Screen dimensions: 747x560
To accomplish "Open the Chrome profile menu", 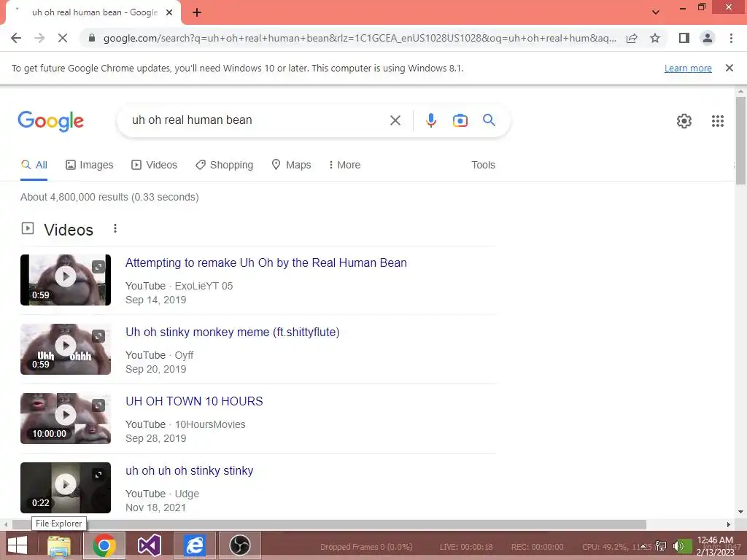I will [x=708, y=38].
